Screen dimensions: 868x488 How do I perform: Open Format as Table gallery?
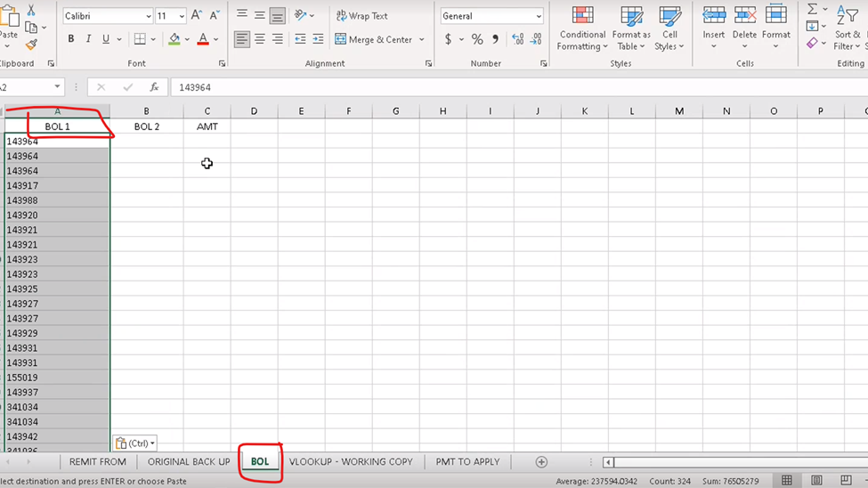[631, 28]
